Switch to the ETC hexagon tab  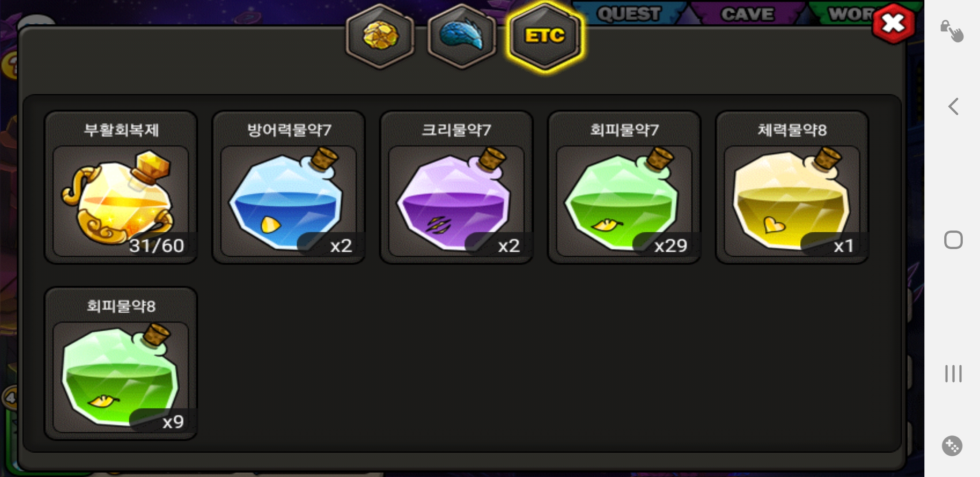[x=545, y=36]
